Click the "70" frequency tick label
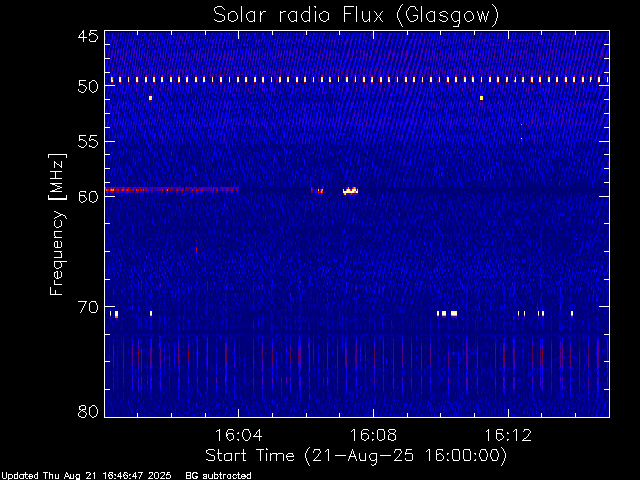Screen dimensions: 640x480 pos(88,307)
